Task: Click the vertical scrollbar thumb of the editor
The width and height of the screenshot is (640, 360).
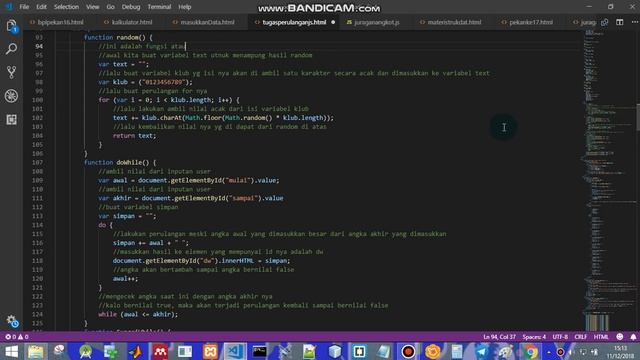Action: pyautogui.click(x=637, y=118)
